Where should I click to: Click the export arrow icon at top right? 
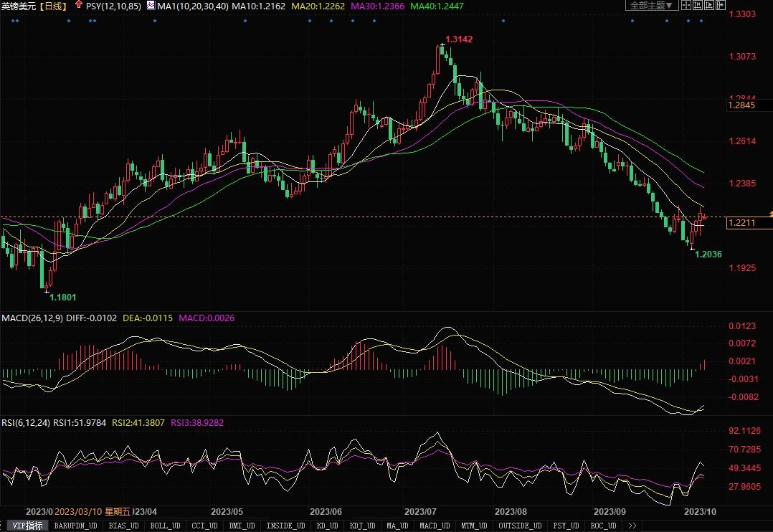(723, 6)
